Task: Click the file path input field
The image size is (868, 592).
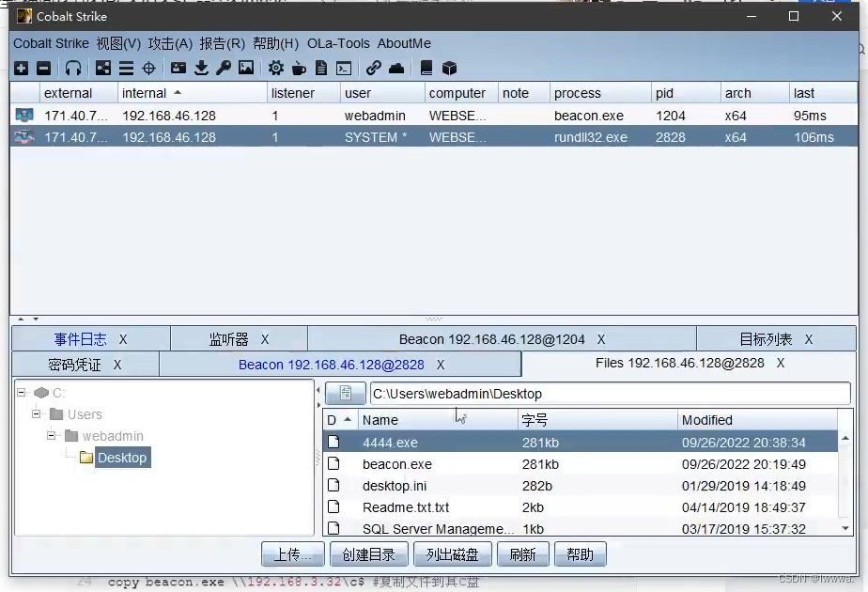Action: pyautogui.click(x=610, y=394)
